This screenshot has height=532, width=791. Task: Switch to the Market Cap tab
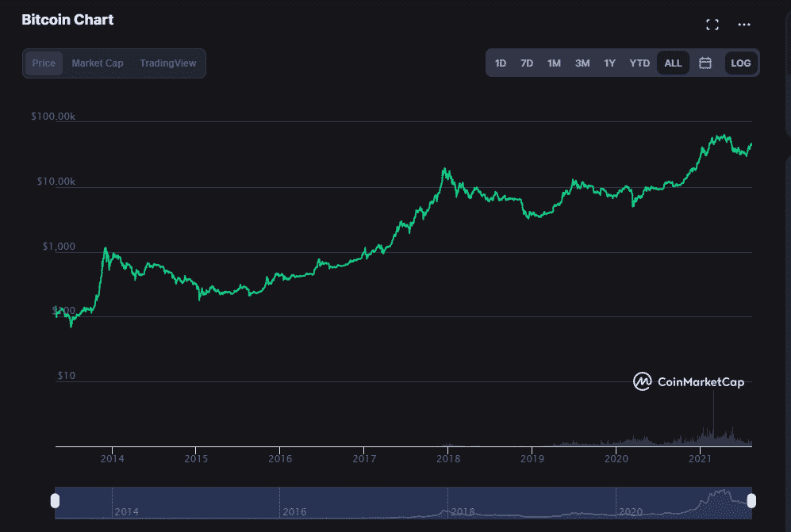point(98,63)
